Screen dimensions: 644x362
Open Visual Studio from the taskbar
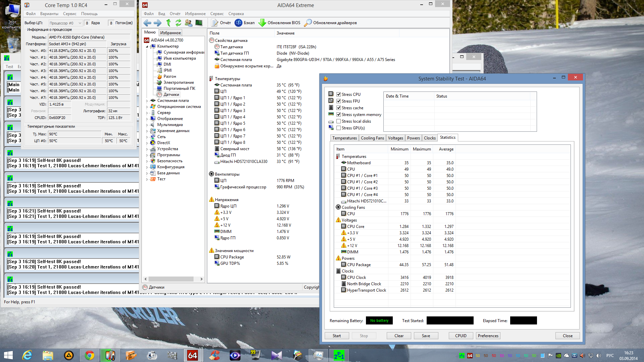277,355
